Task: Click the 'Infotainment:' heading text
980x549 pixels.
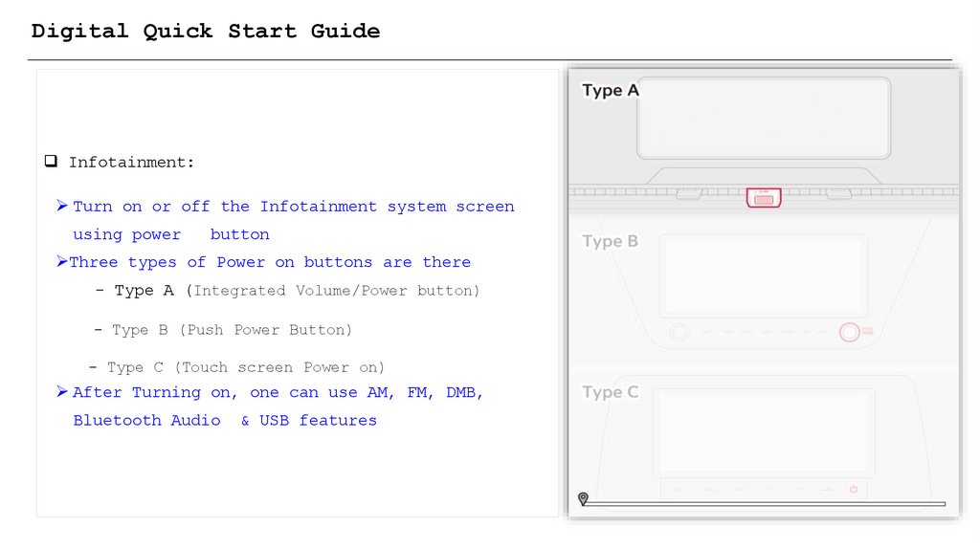Action: click(x=131, y=163)
